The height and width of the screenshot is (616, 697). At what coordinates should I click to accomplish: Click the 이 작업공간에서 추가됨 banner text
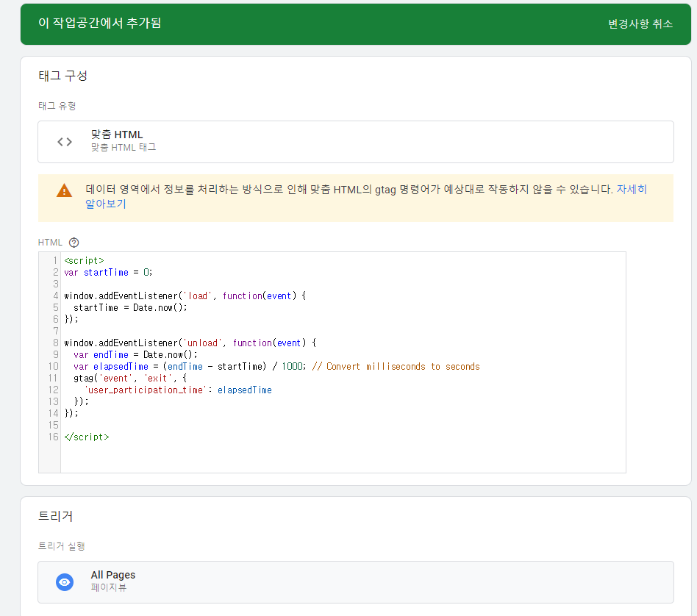tap(99, 23)
